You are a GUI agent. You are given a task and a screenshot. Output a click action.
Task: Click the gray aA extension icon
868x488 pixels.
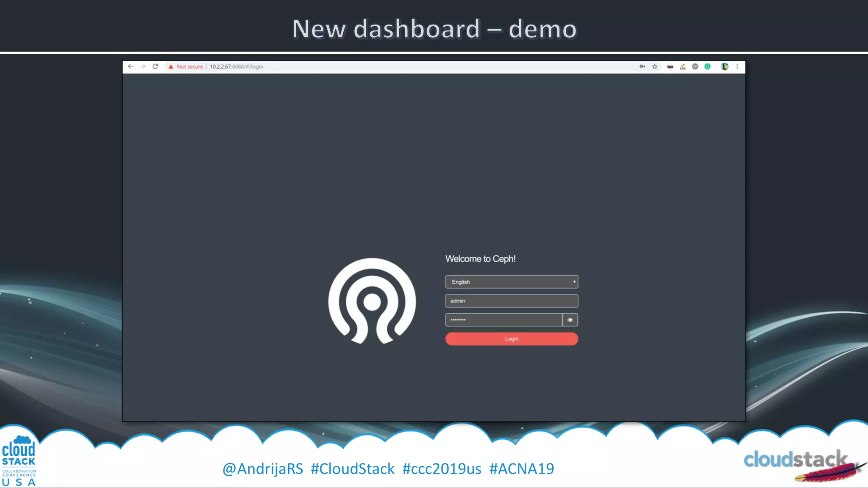tap(695, 67)
